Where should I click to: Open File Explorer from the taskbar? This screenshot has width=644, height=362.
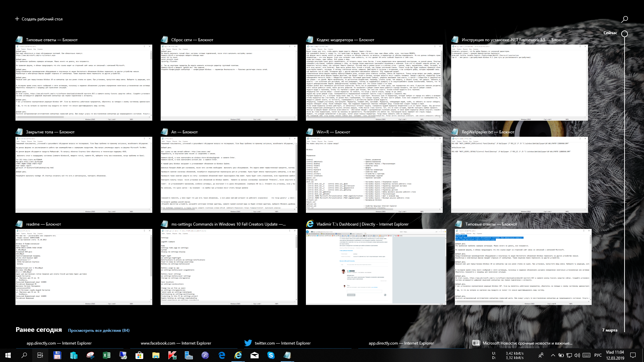click(156, 355)
